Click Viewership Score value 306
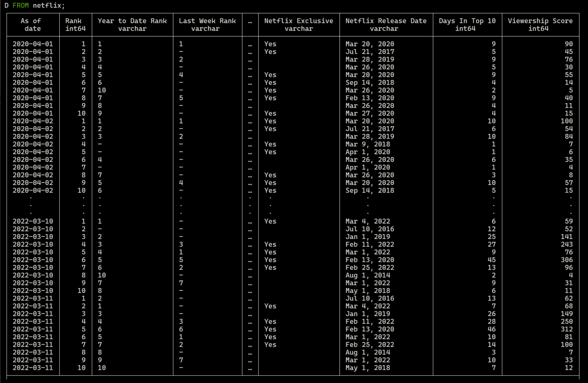Screen dimensions: 588x383 click(x=567, y=260)
